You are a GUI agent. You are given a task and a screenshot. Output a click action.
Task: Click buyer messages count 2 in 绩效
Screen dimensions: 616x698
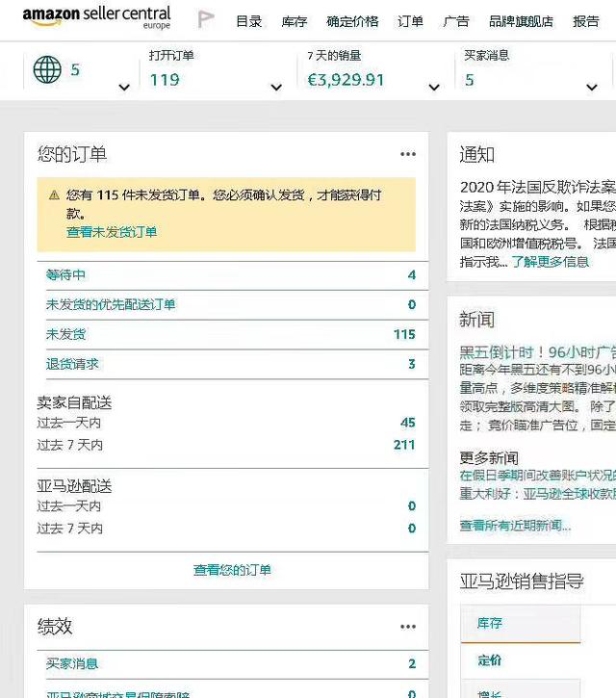(412, 663)
